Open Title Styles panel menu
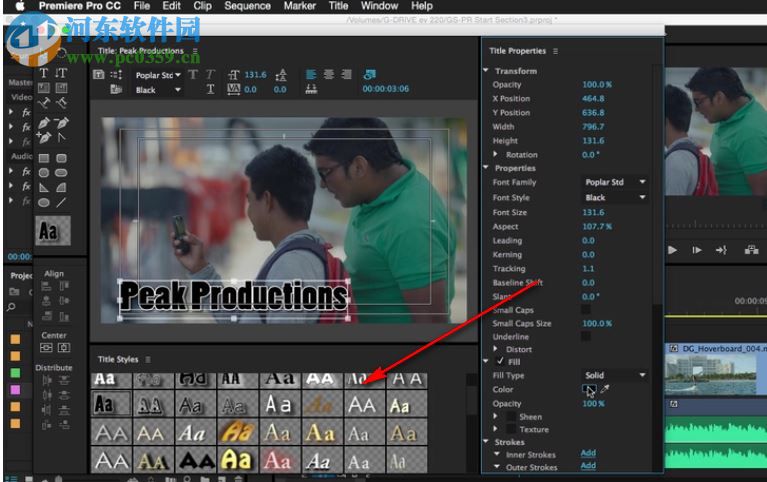Viewport: 767px width, 482px height. 148,359
